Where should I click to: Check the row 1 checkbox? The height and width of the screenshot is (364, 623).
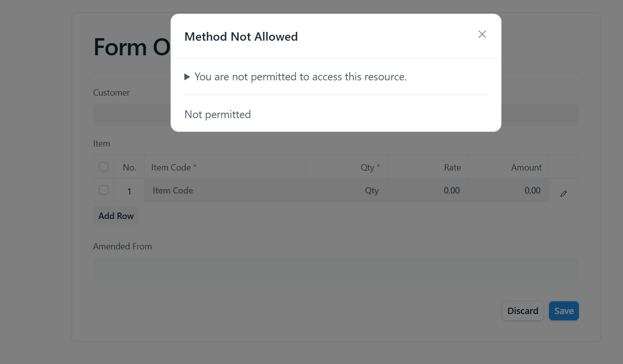[x=103, y=190]
